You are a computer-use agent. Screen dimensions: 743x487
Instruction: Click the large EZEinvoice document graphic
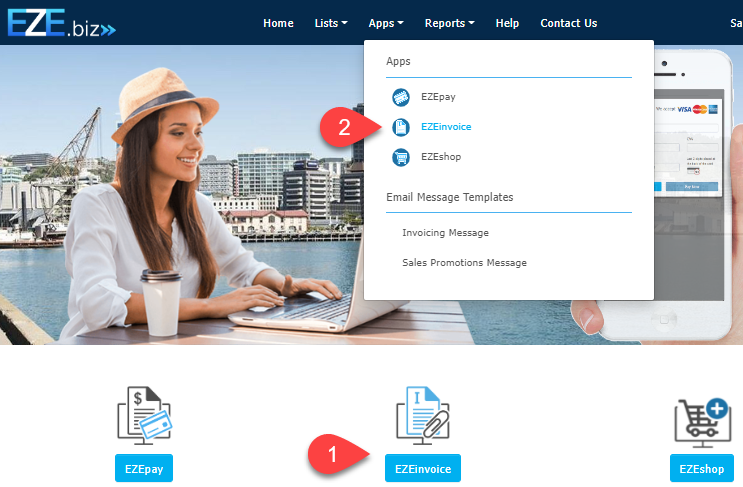point(422,414)
